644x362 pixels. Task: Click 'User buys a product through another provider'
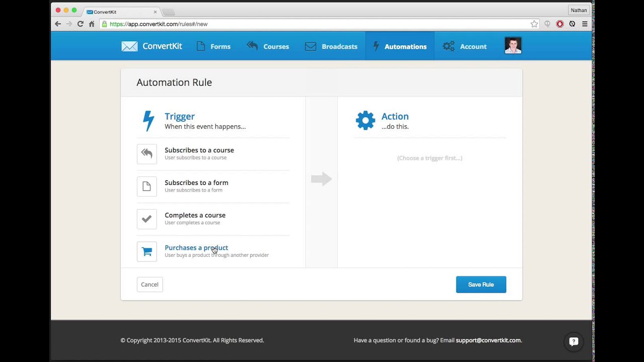217,255
